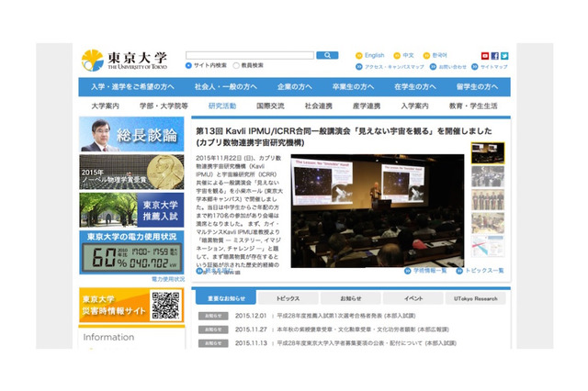This screenshot has height=391, width=588.
Task: Click the arrow icon beside 한국어
Action: 426,55
